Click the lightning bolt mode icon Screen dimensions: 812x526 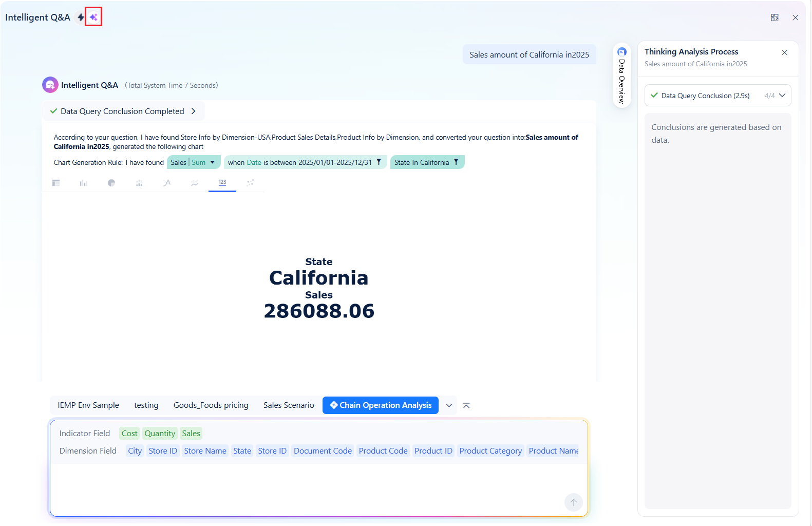point(81,17)
